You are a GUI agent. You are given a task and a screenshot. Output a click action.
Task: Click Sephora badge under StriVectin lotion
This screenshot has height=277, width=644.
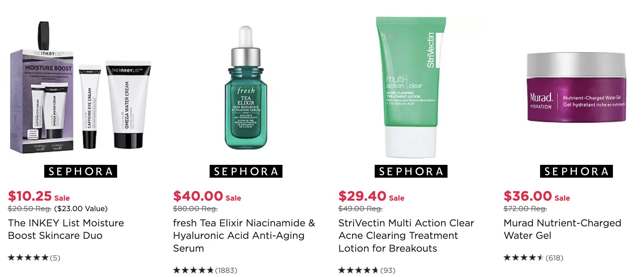pyautogui.click(x=411, y=171)
